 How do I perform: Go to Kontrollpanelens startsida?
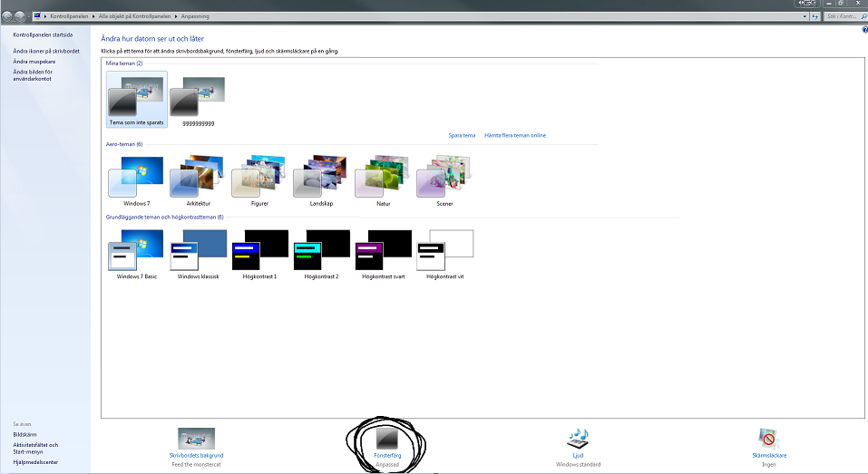point(43,34)
